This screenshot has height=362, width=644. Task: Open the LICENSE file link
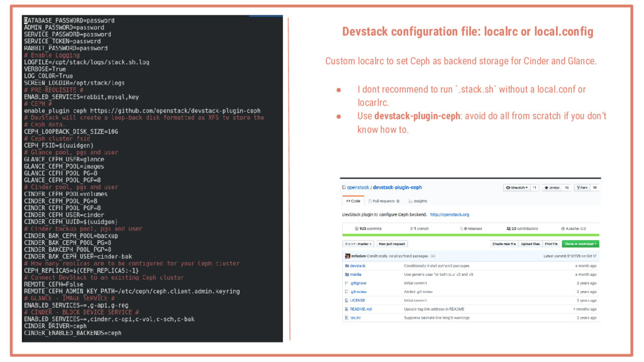coord(357,300)
